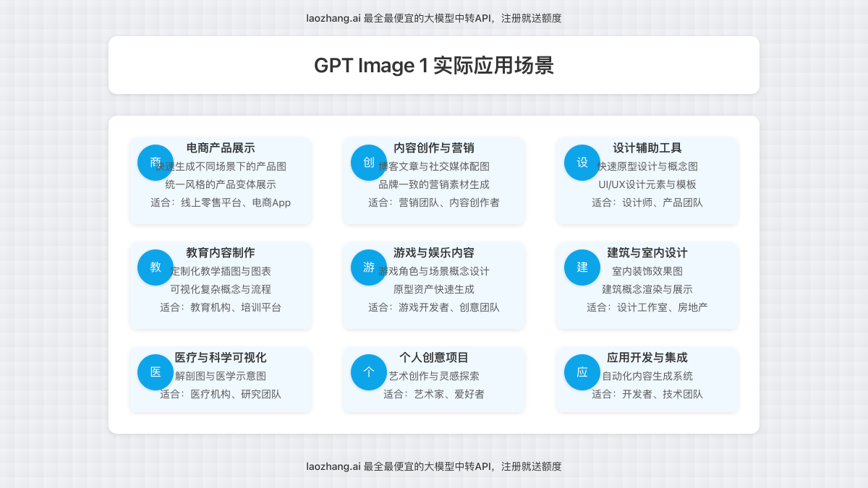
Task: Select the 电商产品展示 card title
Action: 221,148
